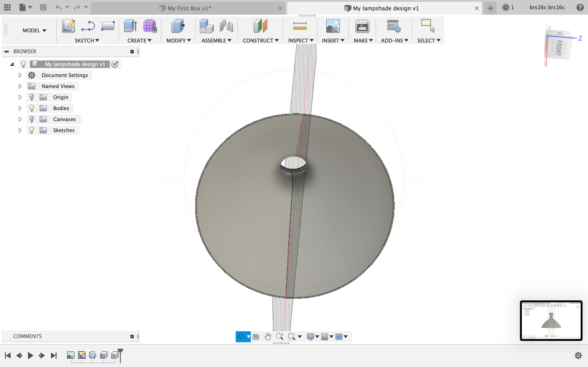The width and height of the screenshot is (588, 367).
Task: Click the new design plus button
Action: click(x=490, y=8)
